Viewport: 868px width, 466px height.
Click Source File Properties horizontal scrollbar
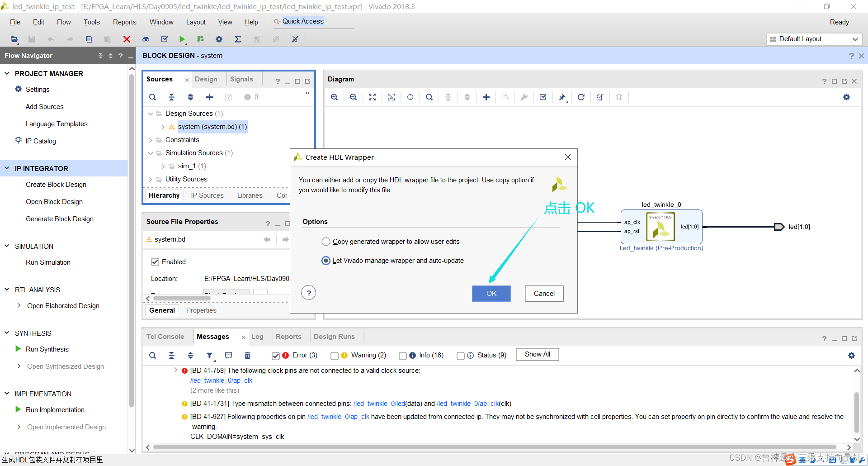(x=182, y=298)
